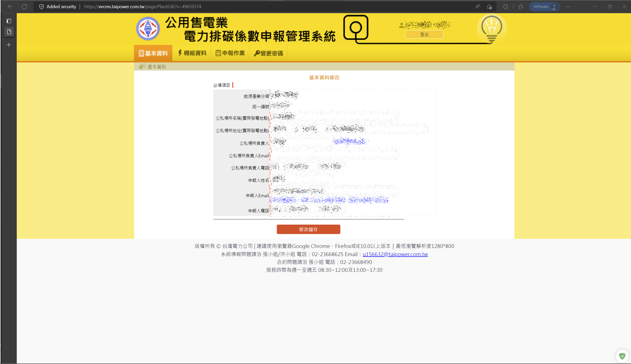Click the browser back arrow
This screenshot has width=631, height=364.
point(10,7)
